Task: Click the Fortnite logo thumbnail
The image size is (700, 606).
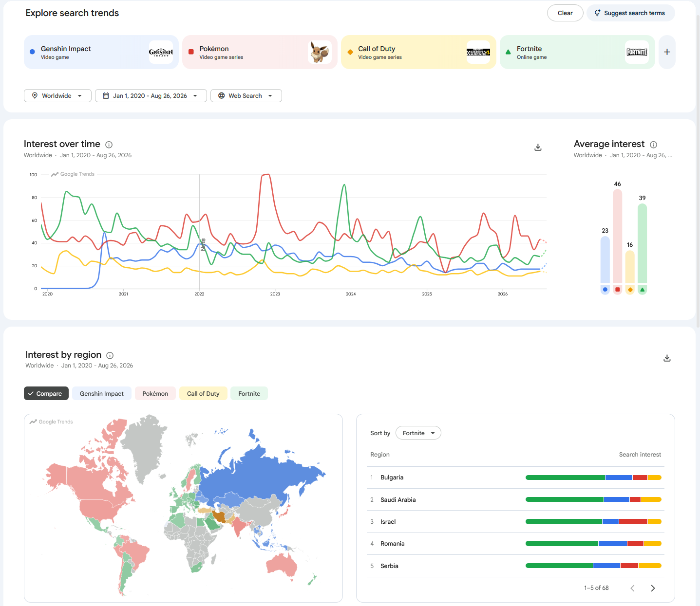Action: [x=637, y=52]
